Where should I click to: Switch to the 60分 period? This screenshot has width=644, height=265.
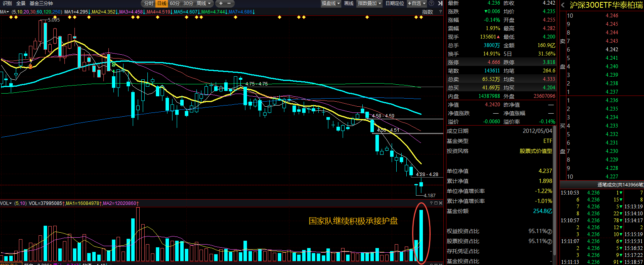click(175, 3)
